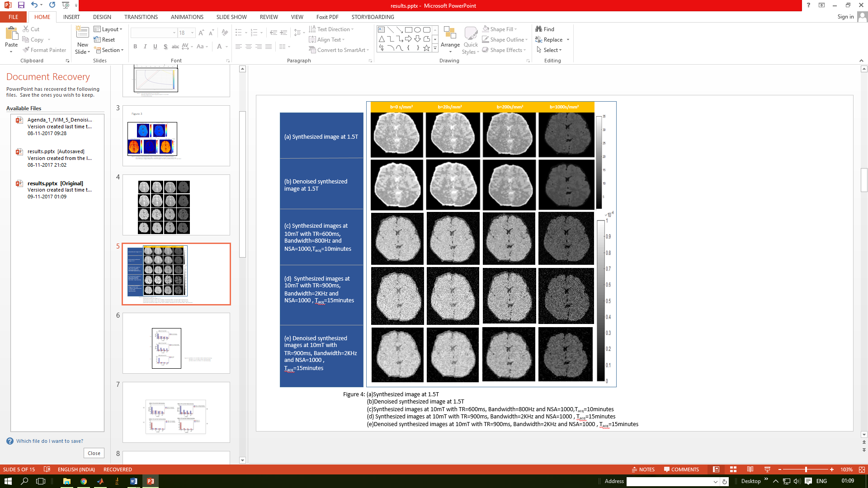Open Slide Sorter view in status bar
868x488 pixels.
pyautogui.click(x=733, y=469)
